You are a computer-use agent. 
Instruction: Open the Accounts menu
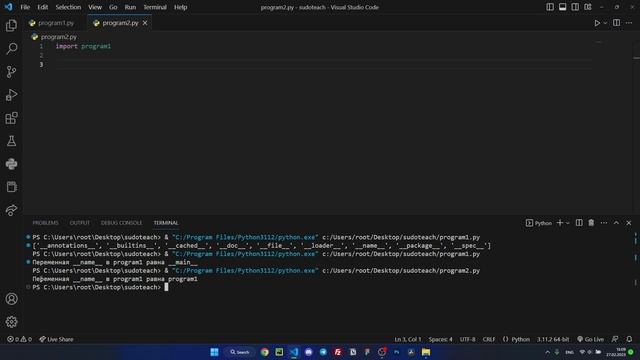click(11, 299)
